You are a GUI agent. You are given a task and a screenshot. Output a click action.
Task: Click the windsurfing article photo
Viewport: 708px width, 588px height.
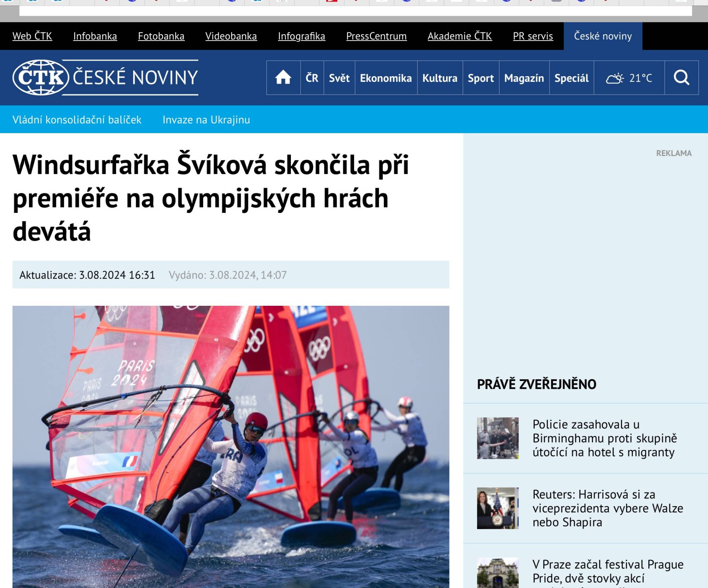pos(230,446)
